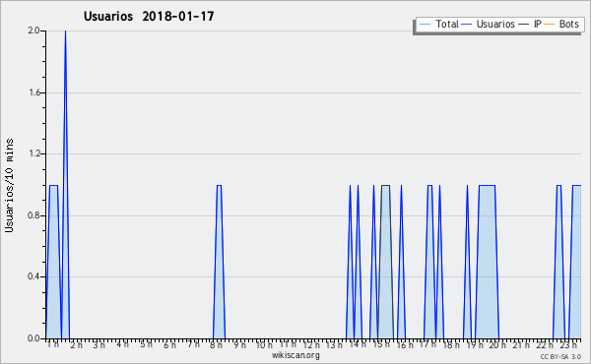Click the 20 h axis label
591x364 pixels.
click(498, 344)
